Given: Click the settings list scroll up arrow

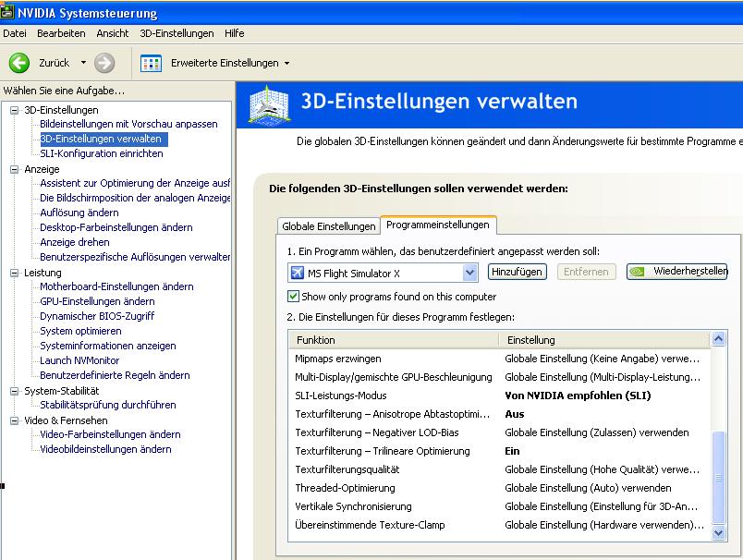Looking at the screenshot, I should (718, 339).
